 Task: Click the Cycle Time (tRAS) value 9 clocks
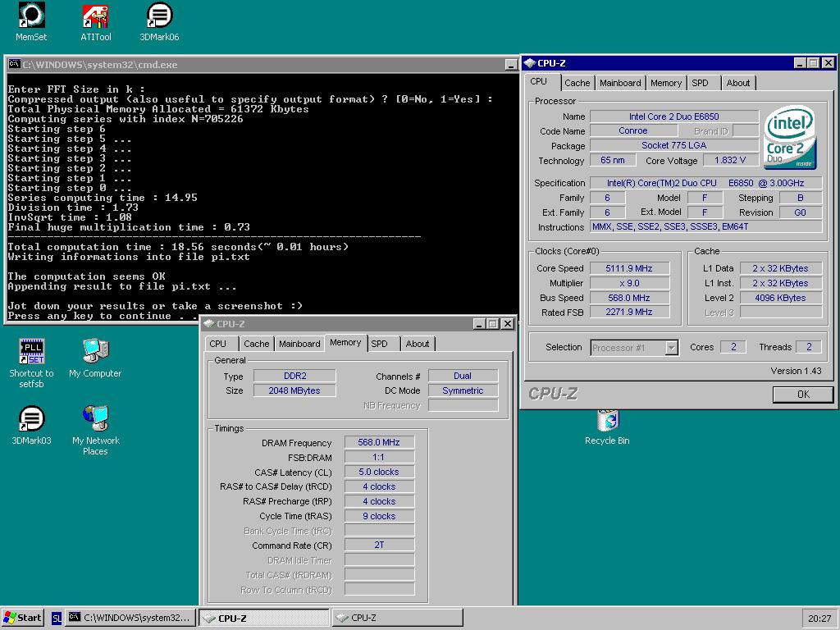(379, 516)
